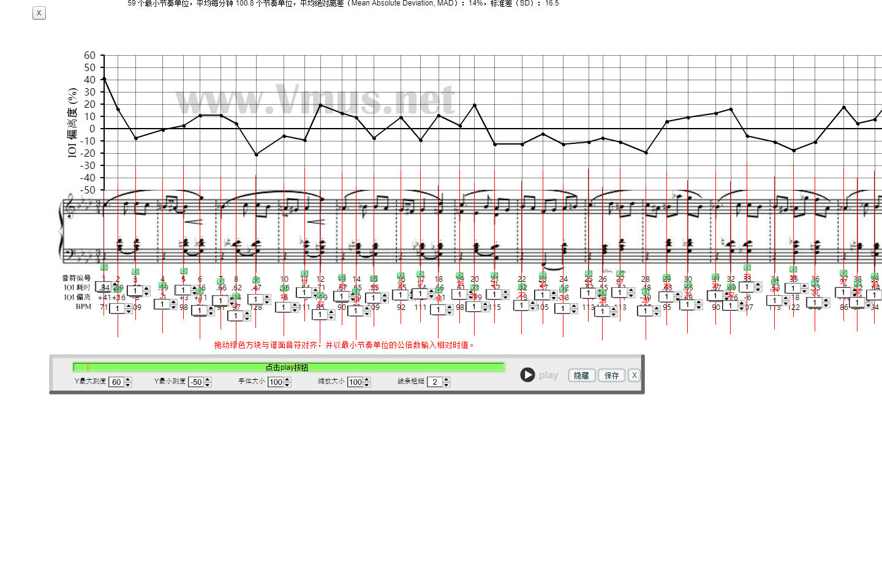Click the green drag block for note 35

tap(793, 269)
